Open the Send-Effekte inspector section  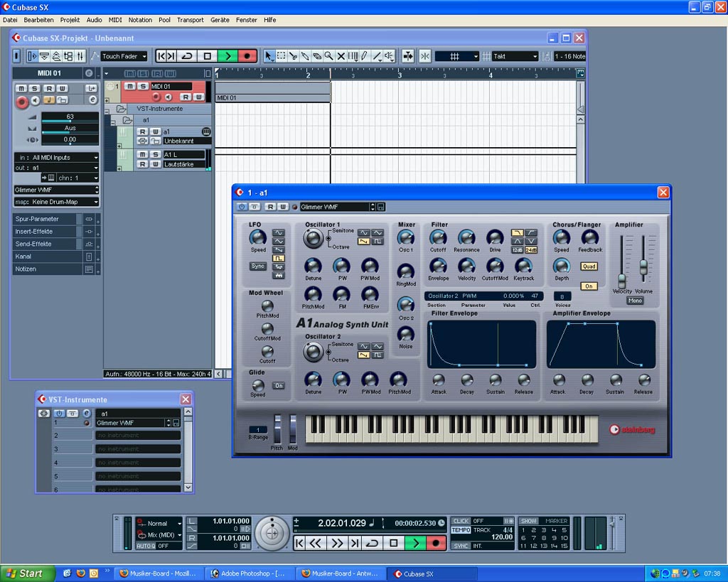[45, 244]
